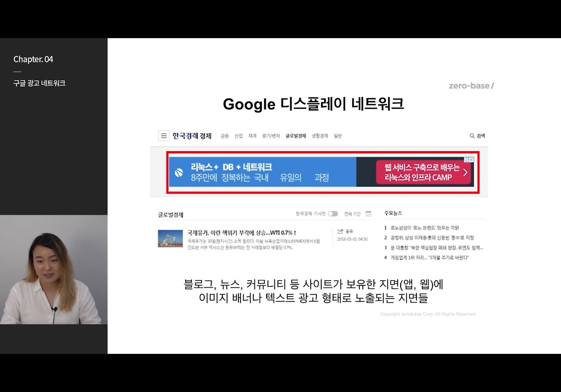Click the article date 2018-05-01 04:50
The height and width of the screenshot is (392, 561).
tap(352, 239)
